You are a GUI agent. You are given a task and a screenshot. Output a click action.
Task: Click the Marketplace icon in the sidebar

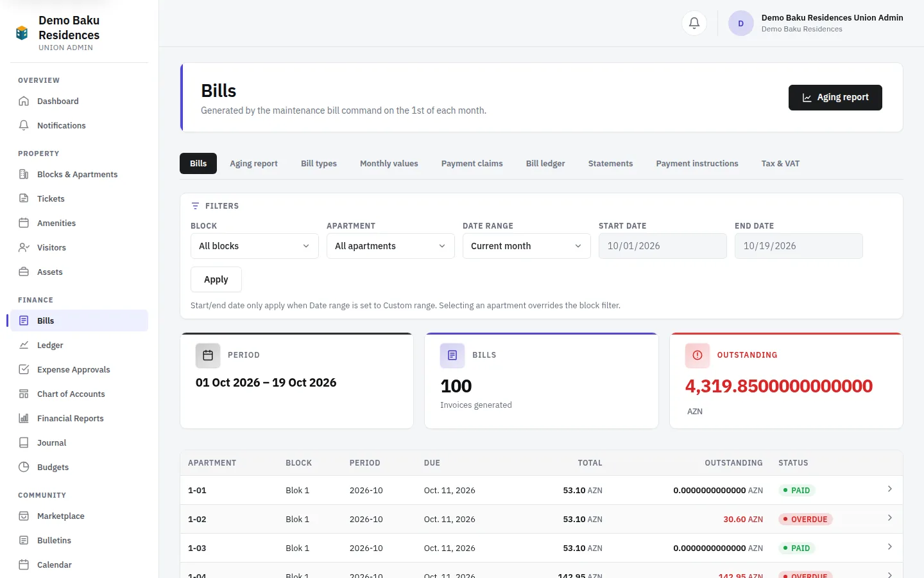tap(24, 516)
